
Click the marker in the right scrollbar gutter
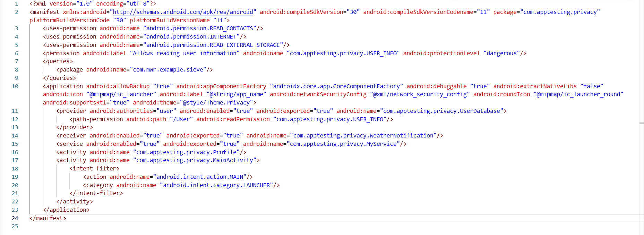point(642,123)
